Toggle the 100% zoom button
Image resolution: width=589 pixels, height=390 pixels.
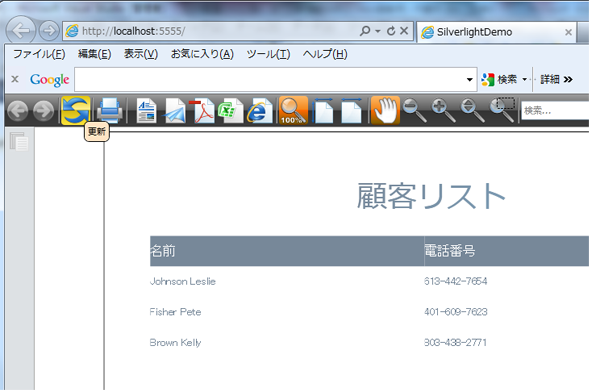(x=293, y=110)
